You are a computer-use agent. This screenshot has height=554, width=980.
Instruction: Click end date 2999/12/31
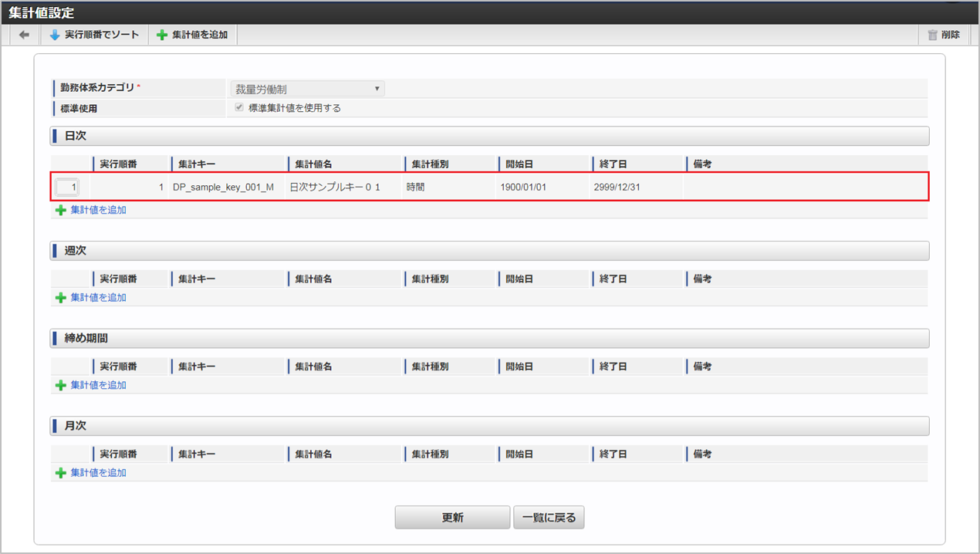point(617,187)
